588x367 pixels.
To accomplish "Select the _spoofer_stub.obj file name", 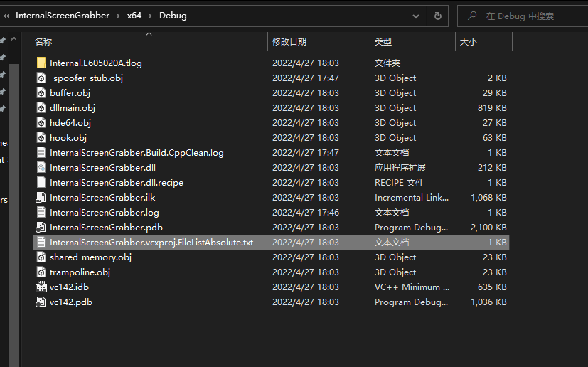I will (87, 78).
